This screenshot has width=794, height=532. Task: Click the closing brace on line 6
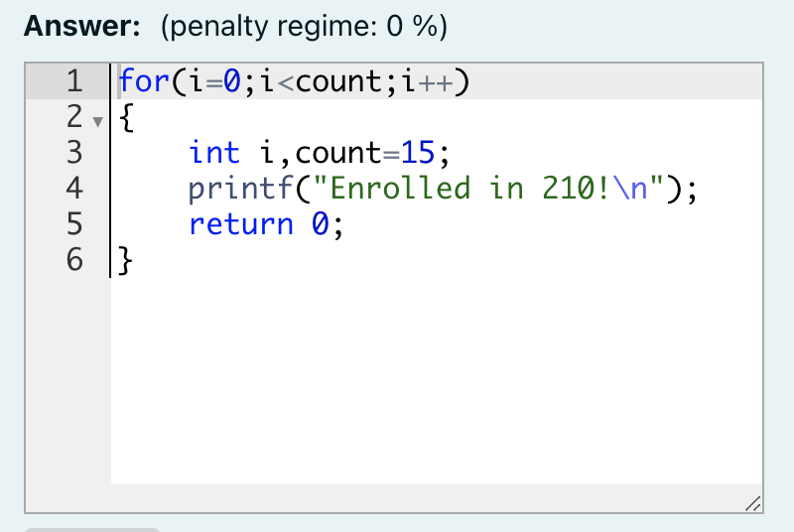click(x=125, y=261)
